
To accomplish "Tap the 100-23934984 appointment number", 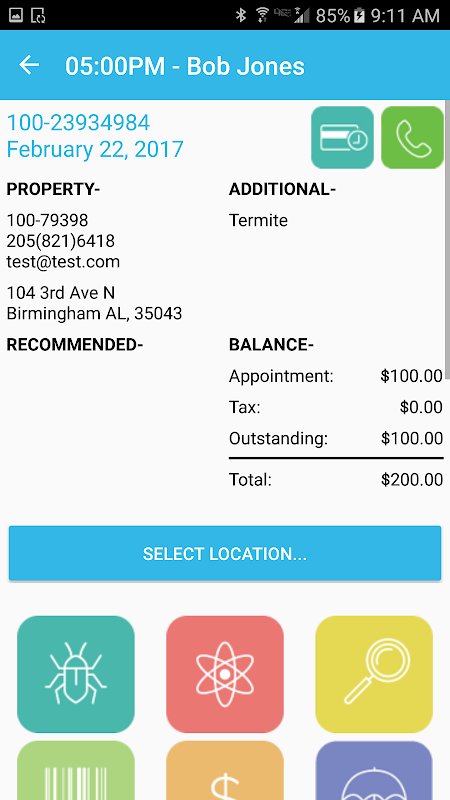I will pyautogui.click(x=78, y=123).
